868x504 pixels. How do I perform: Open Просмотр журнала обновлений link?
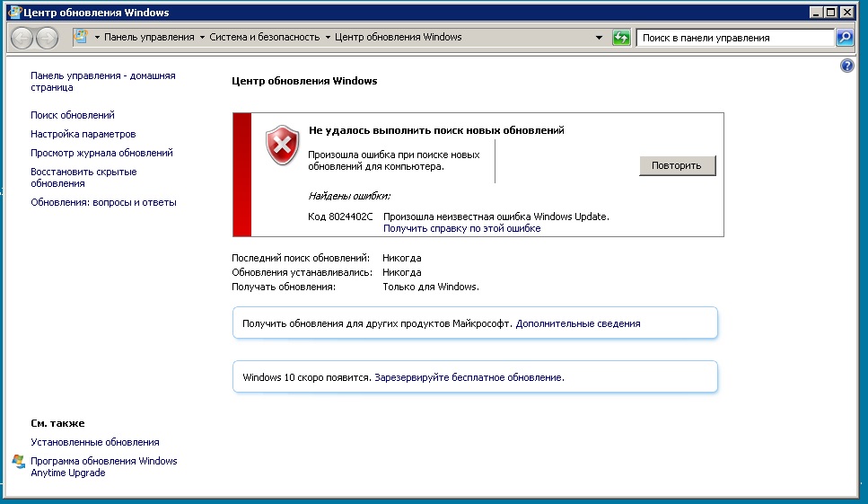pyautogui.click(x=101, y=153)
